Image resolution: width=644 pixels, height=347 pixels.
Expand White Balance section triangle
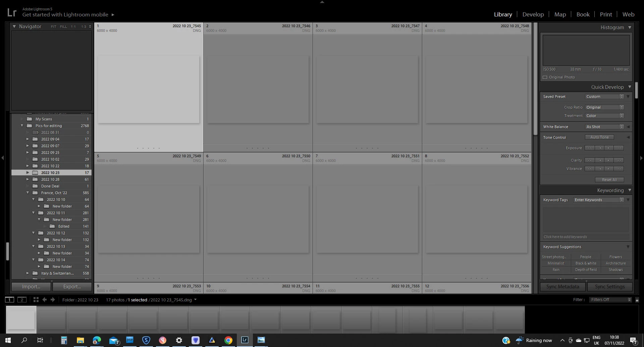click(628, 127)
